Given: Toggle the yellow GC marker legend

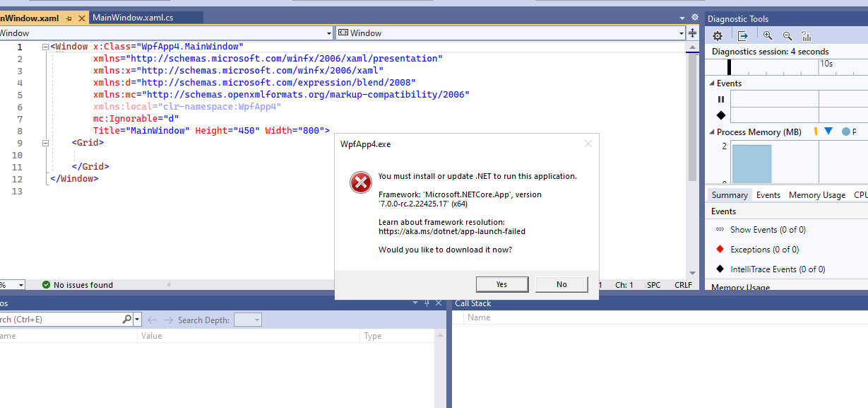Looking at the screenshot, I should (816, 132).
